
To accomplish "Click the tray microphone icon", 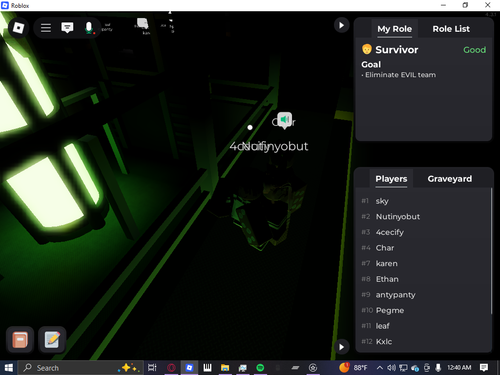I will [x=438, y=368].
